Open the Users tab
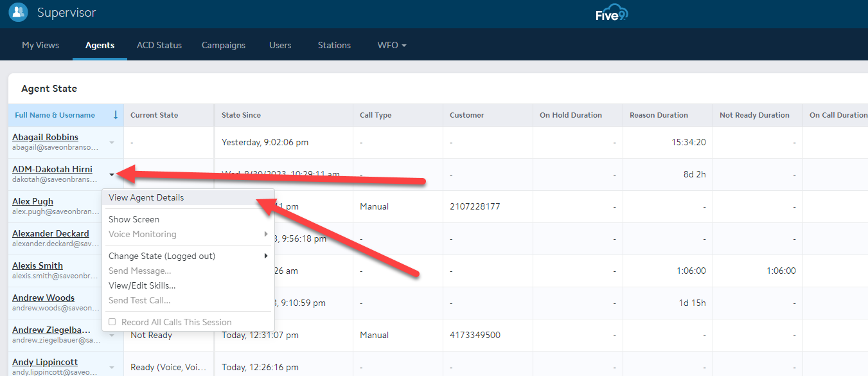 (280, 45)
